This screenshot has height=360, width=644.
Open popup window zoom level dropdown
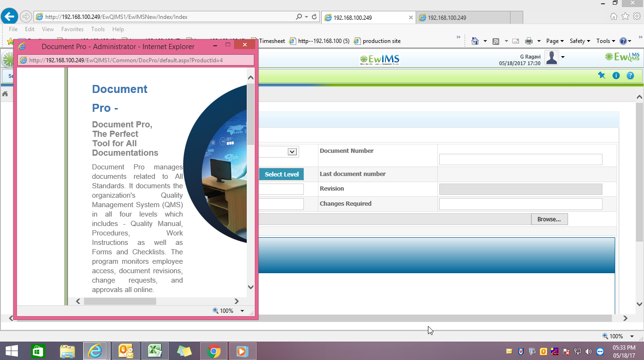[242, 311]
